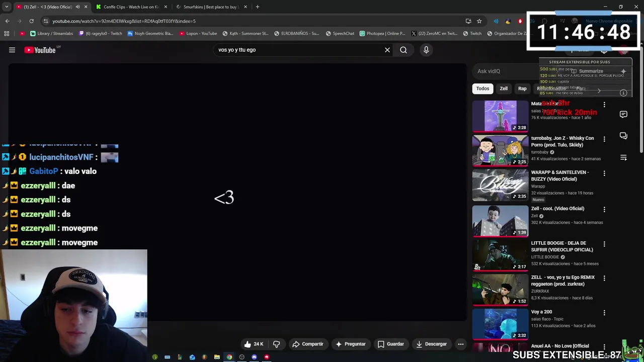Open Outlook from the taskbar
Screen dimensions: 644x362
pos(192,357)
